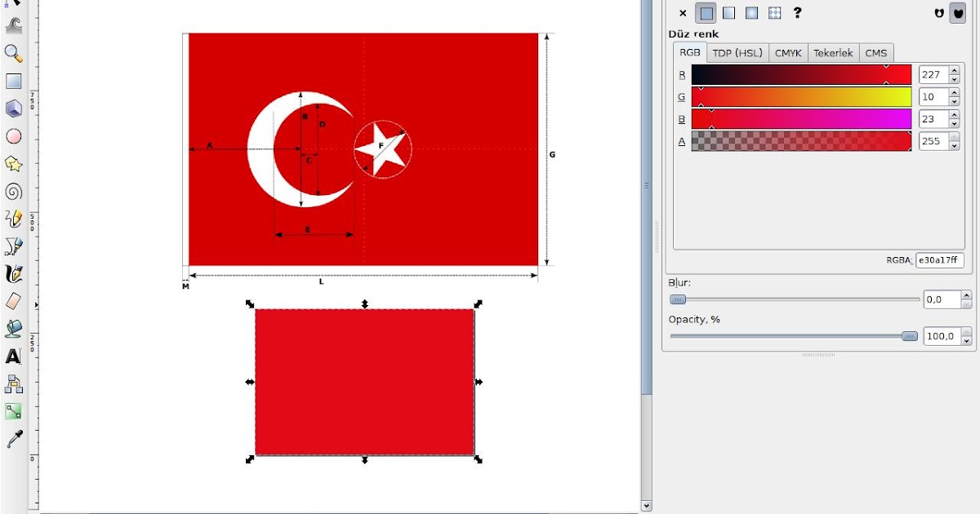Viewport: 980px width, 514px height.
Task: Click the selected lower red rectangle
Action: pos(364,382)
